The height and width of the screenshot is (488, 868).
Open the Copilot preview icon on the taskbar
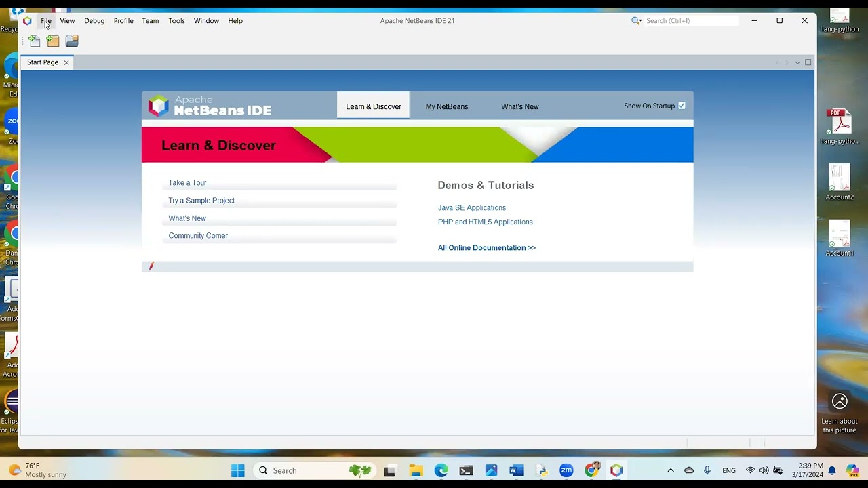[852, 470]
